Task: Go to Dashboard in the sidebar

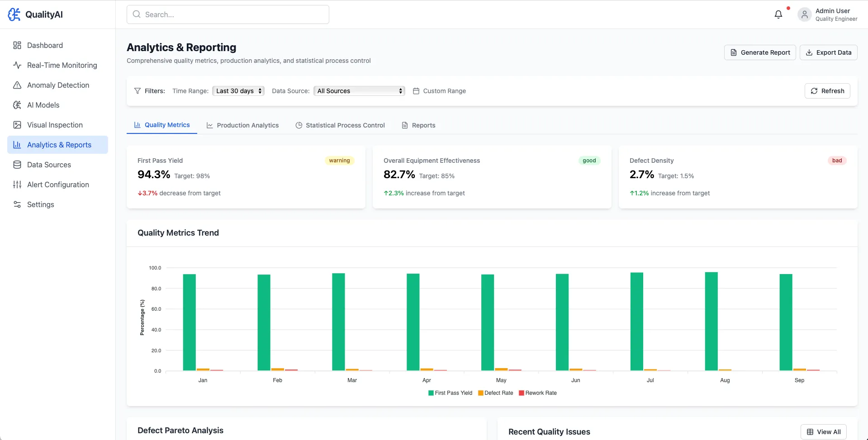Action: 58,45
